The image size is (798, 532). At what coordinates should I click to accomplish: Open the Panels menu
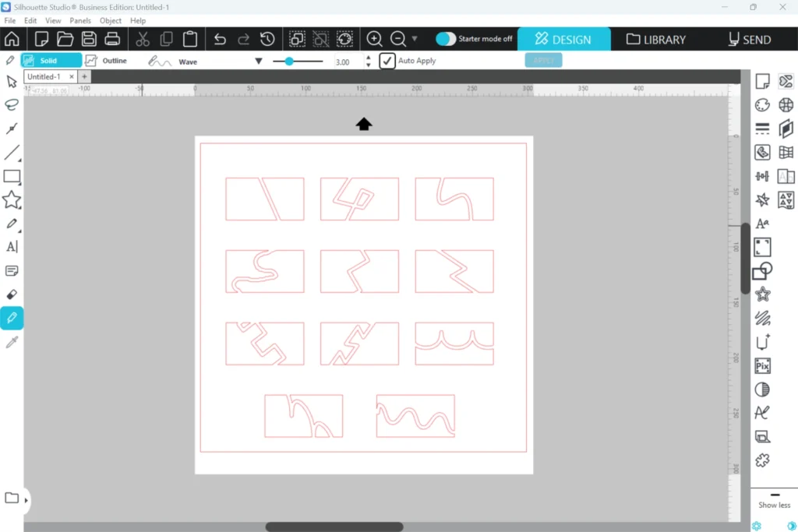click(x=79, y=21)
